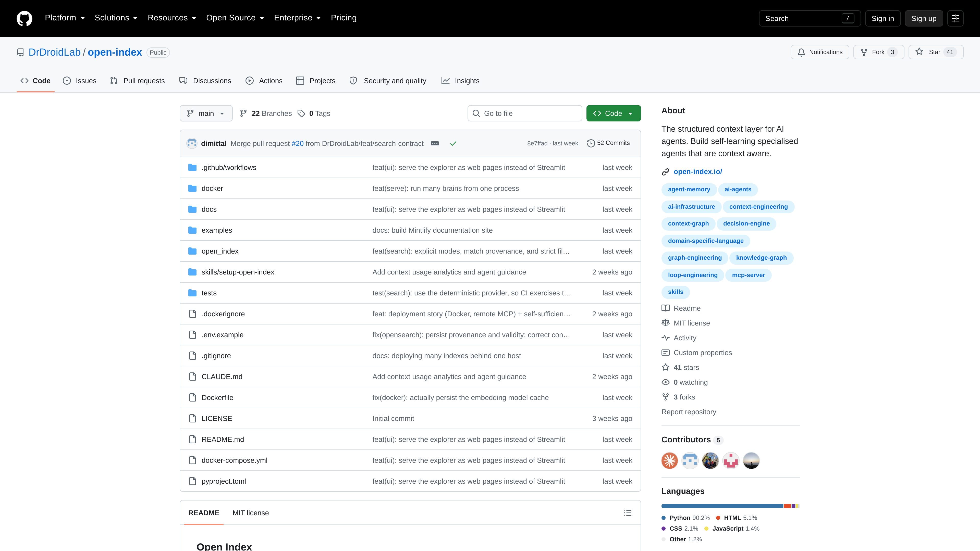
Task: Click dimittal's avatar in the commit bar
Action: (x=192, y=143)
